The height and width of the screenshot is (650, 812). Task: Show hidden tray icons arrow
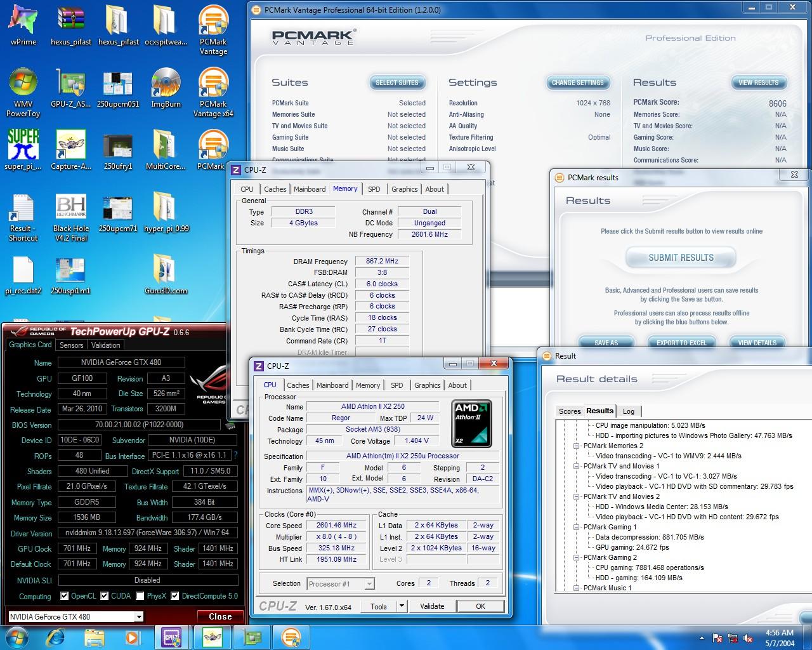pyautogui.click(x=702, y=638)
